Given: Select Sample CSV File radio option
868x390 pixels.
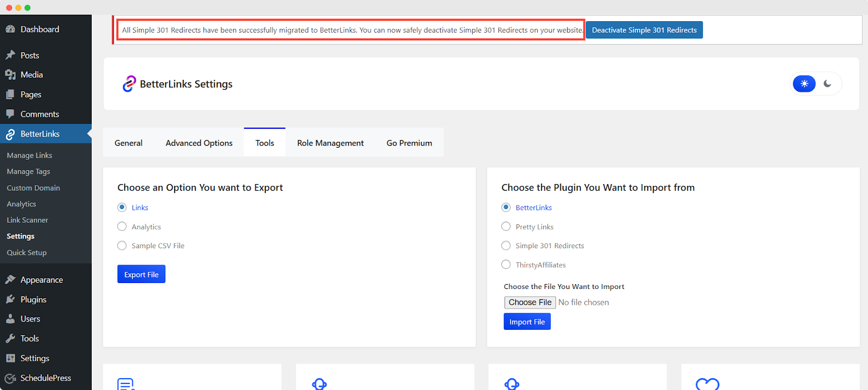Looking at the screenshot, I should (122, 246).
